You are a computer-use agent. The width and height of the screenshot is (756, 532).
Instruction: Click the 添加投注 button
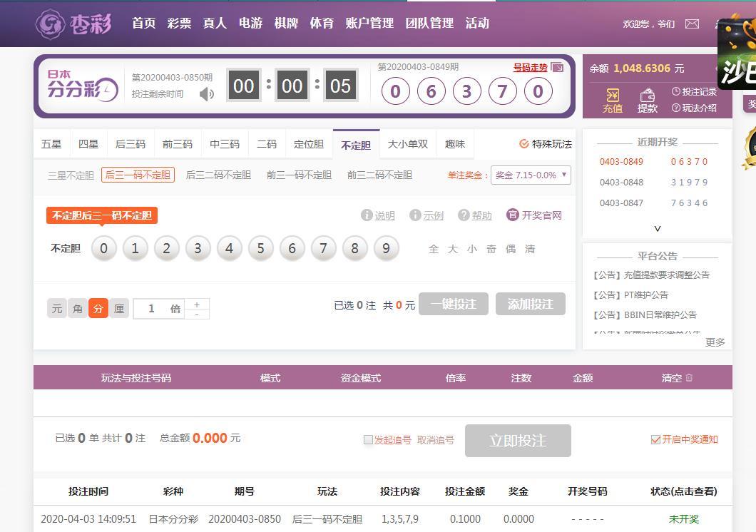coord(530,305)
